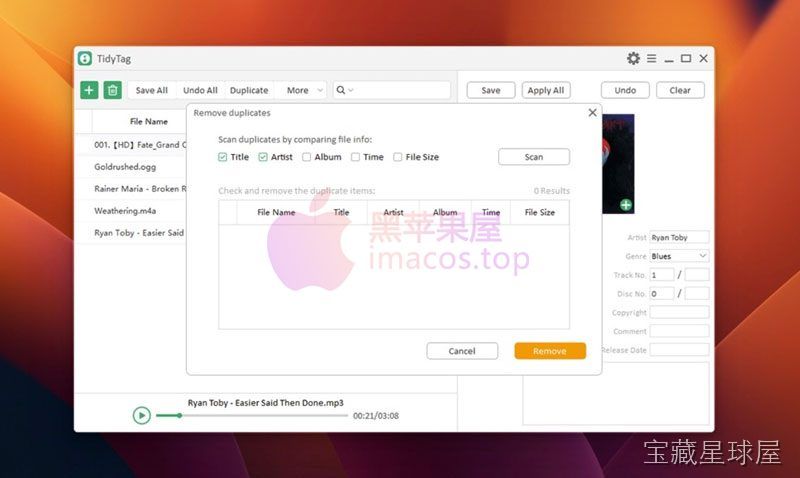Select the Goldrushed.ogg file row
The image size is (800, 478).
tap(131, 167)
